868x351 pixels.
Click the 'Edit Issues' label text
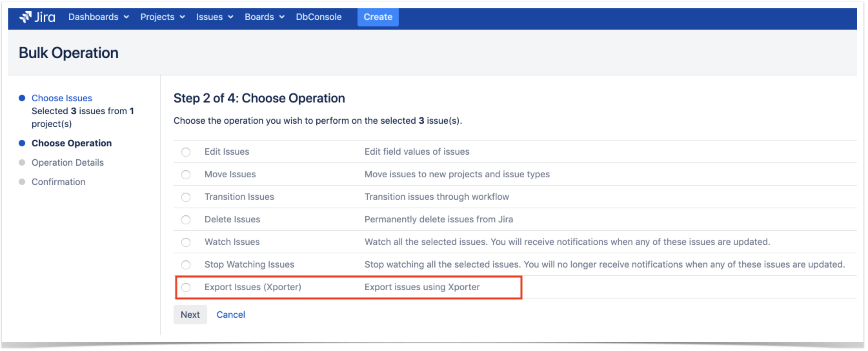227,151
